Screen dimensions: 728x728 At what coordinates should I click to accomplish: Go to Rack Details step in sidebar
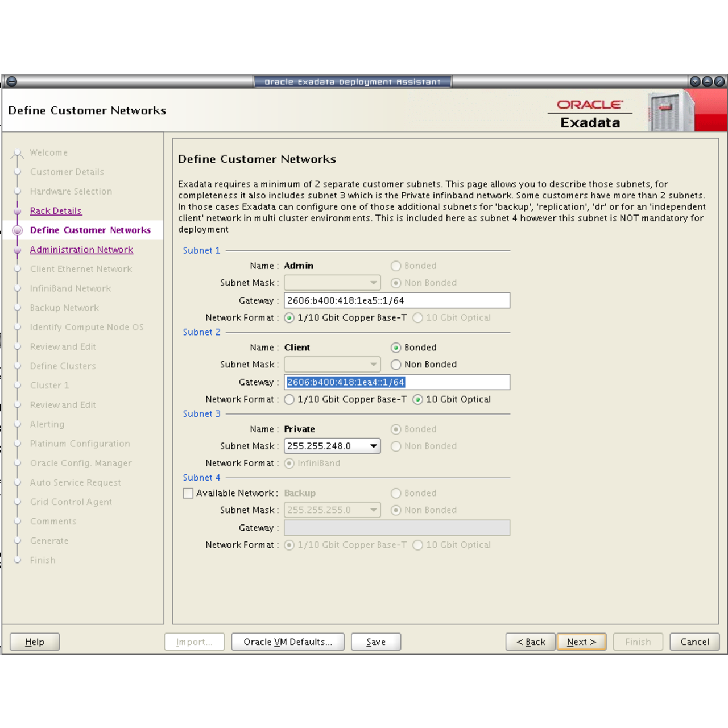[x=56, y=211]
